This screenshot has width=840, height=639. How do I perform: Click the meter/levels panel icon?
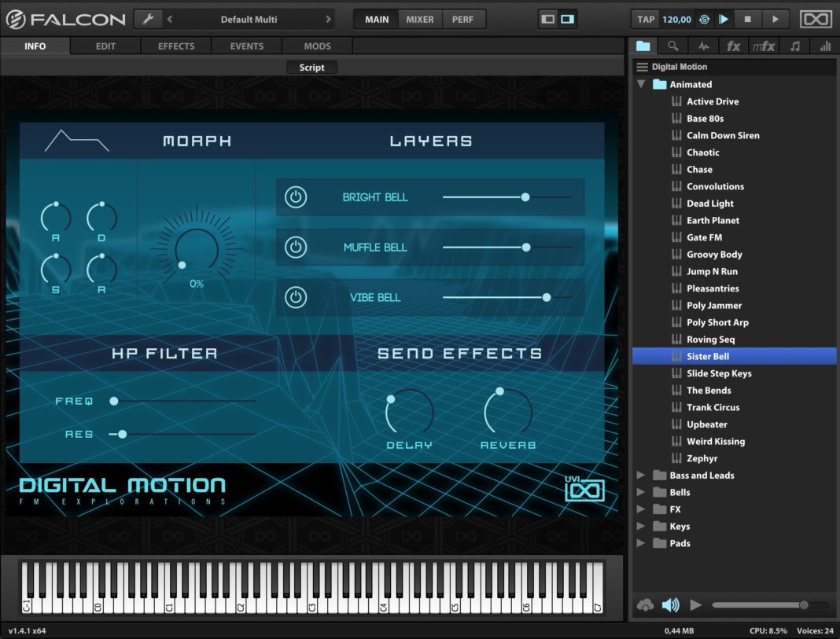pos(823,45)
